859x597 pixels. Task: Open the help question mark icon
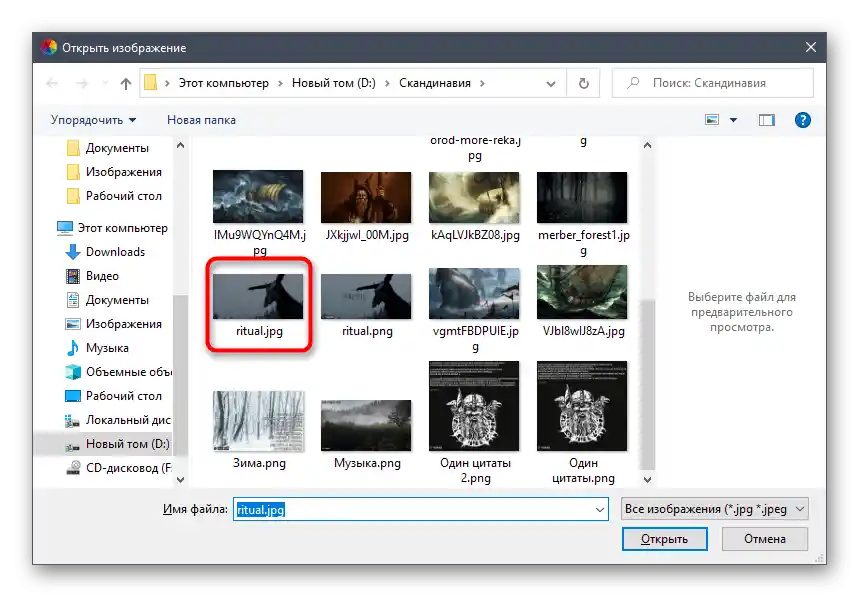coord(802,120)
